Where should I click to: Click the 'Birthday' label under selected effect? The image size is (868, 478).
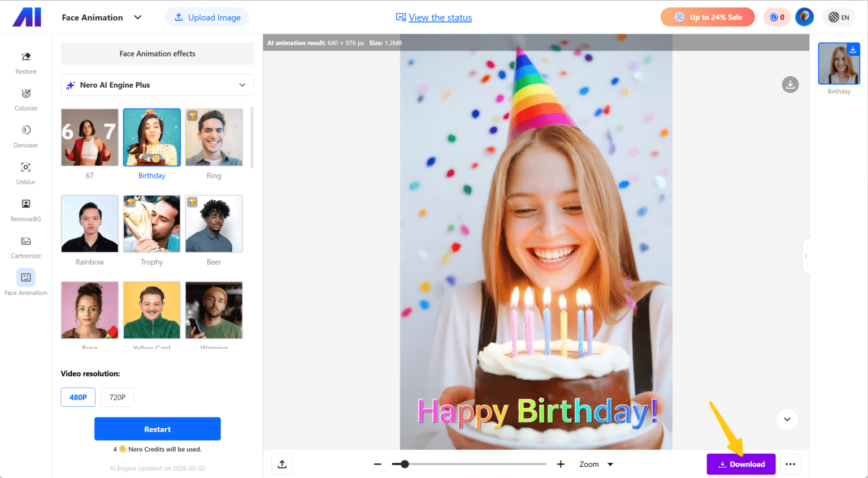coord(152,176)
